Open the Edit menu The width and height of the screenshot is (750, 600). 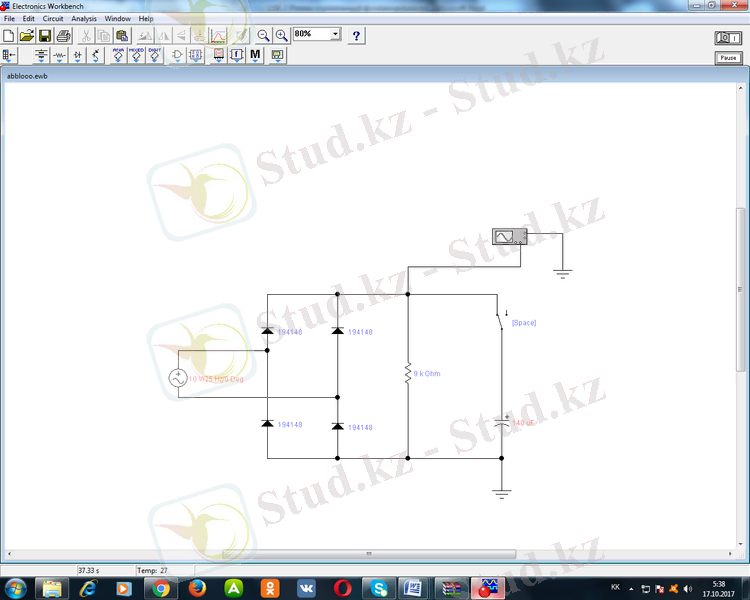click(29, 19)
